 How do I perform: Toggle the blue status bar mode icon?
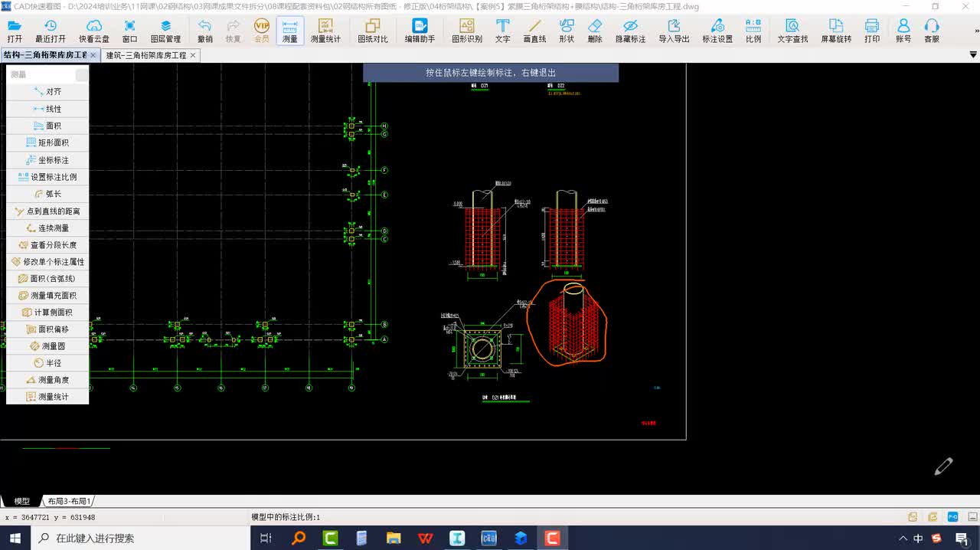953,517
